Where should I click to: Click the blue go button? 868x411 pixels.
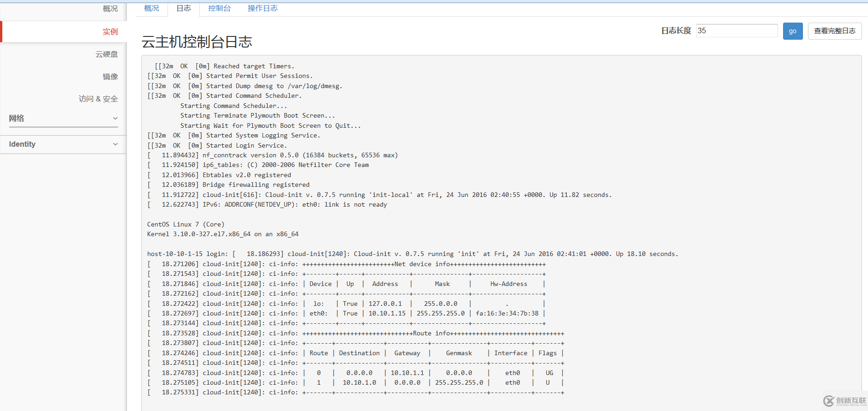(793, 31)
